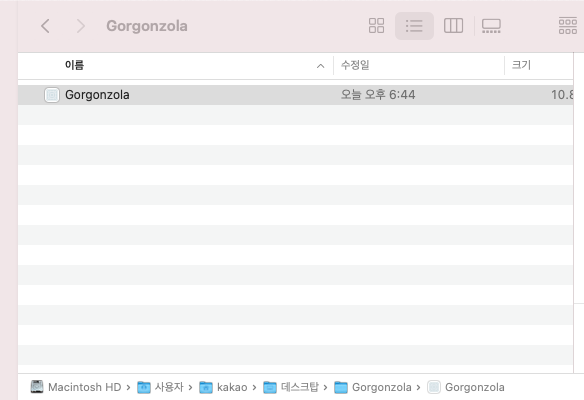Click the kakao home folder icon
Screen dimensions: 584x400
tap(206, 387)
